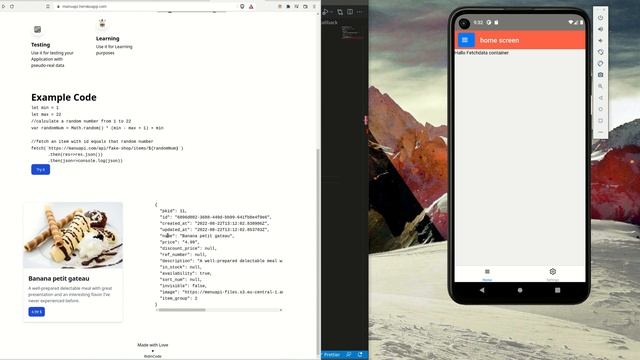Click the fetch URL line in example code
Image resolution: width=640 pixels, height=360 pixels.
pos(107,148)
